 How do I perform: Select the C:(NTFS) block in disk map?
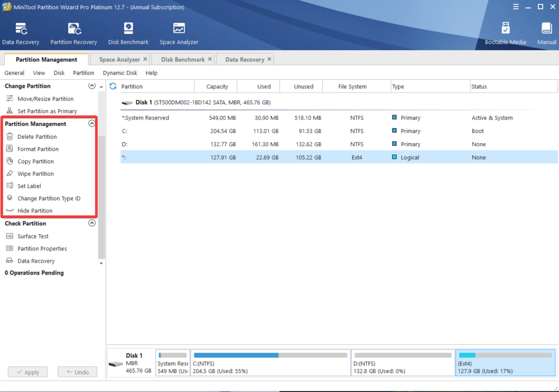pyautogui.click(x=271, y=363)
